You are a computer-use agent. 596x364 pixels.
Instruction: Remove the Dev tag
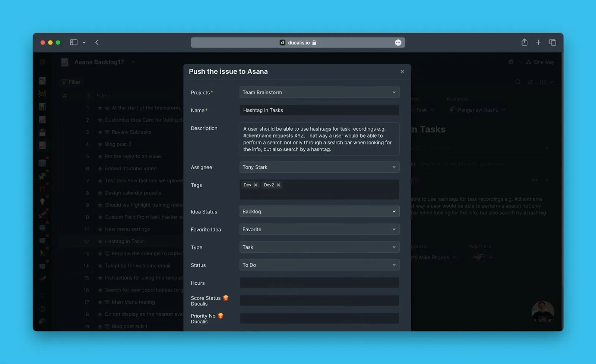[256, 185]
